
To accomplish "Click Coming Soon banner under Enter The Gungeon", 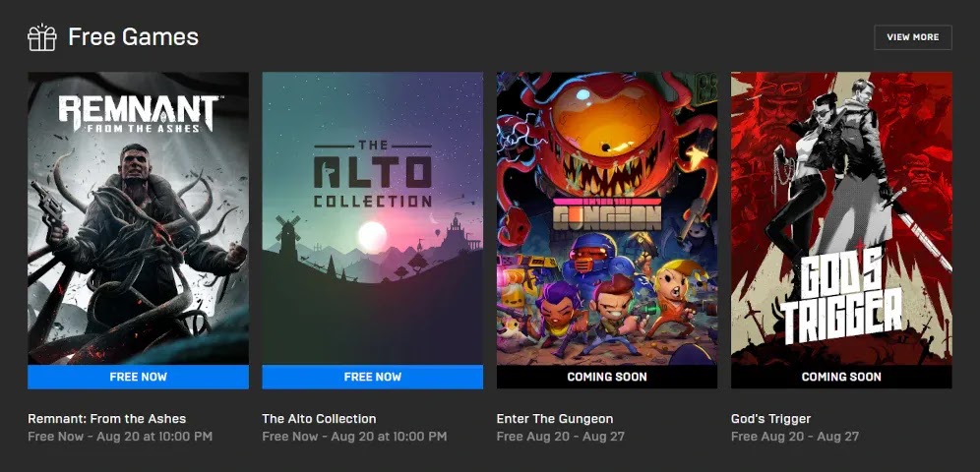I will (607, 377).
